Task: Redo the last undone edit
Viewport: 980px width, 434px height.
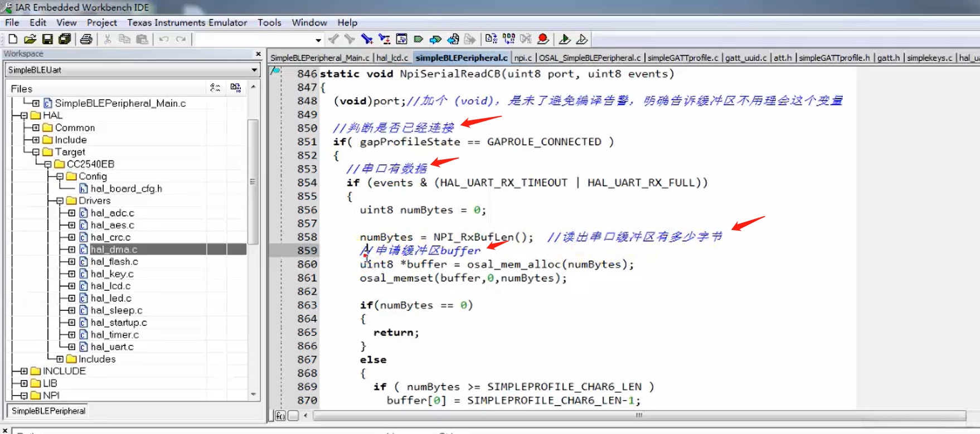Action: coord(181,39)
